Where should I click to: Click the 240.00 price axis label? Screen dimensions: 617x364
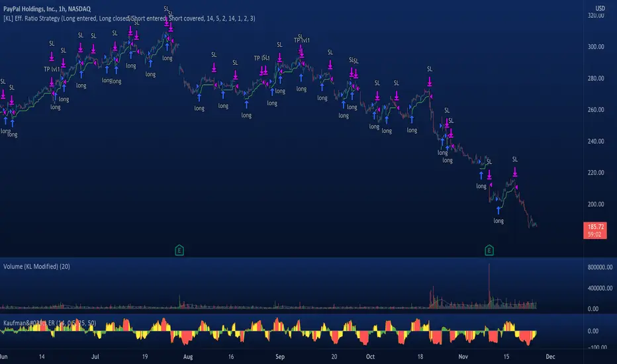pyautogui.click(x=596, y=141)
